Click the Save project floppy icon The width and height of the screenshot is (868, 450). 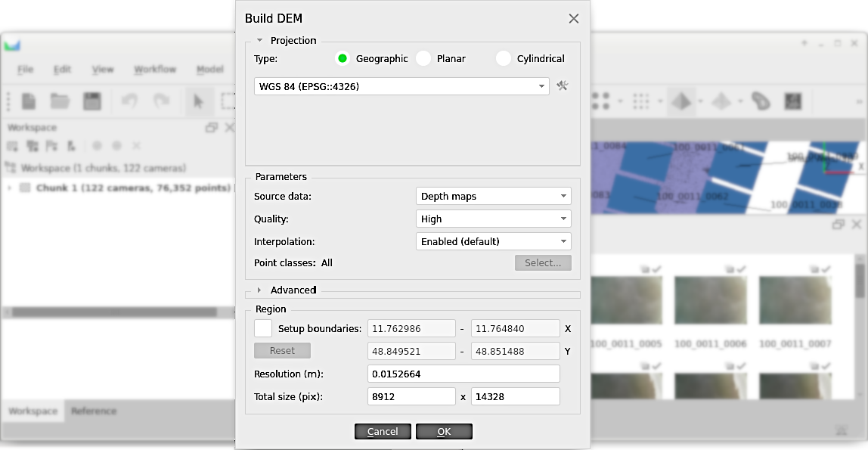[x=92, y=101]
